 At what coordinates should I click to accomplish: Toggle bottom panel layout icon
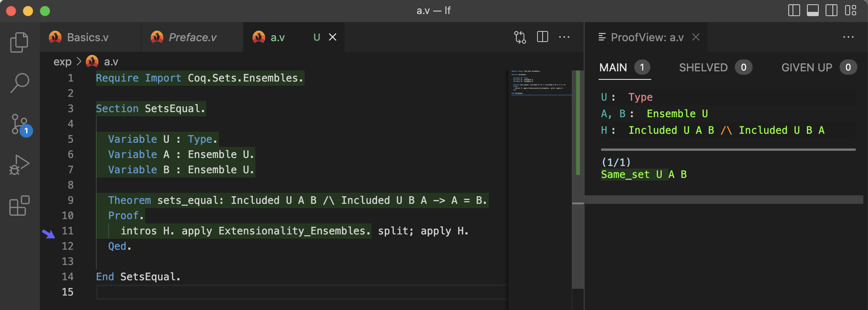813,10
